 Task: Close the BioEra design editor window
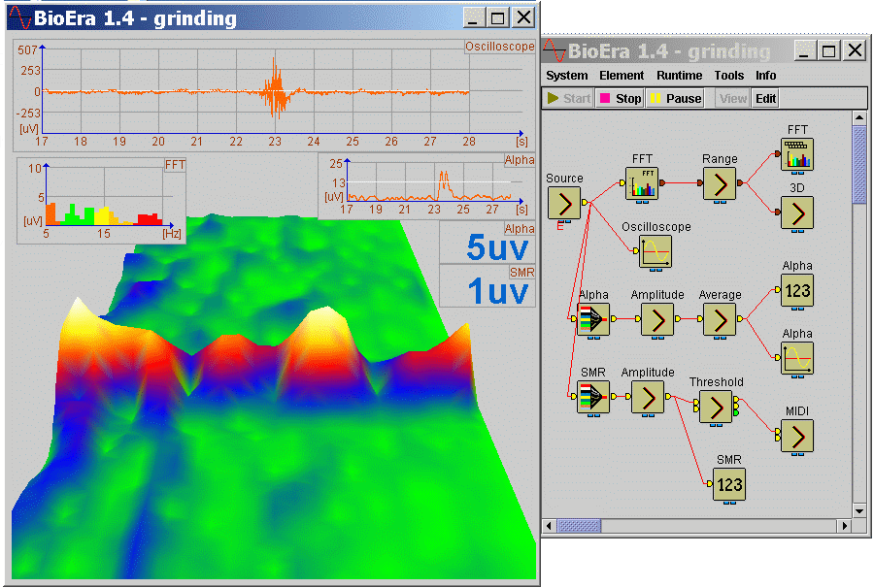coord(855,51)
